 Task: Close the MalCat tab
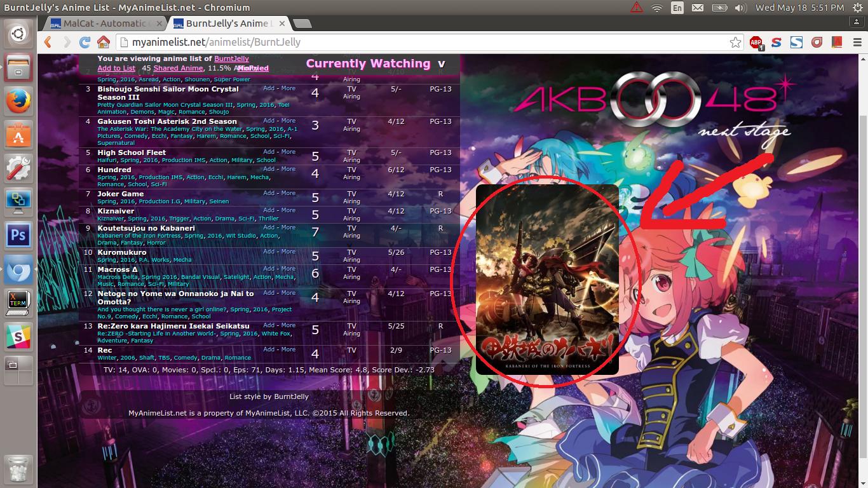click(159, 24)
